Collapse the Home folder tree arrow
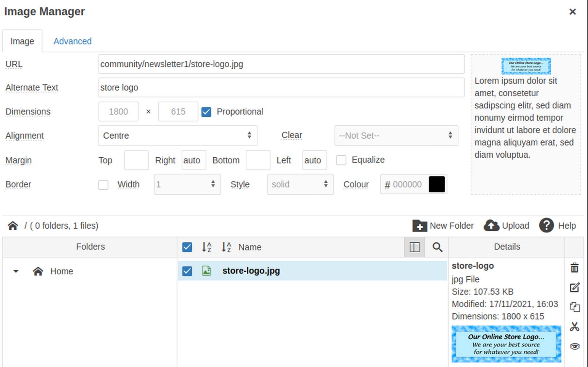The height and width of the screenshot is (367, 588). [x=16, y=271]
